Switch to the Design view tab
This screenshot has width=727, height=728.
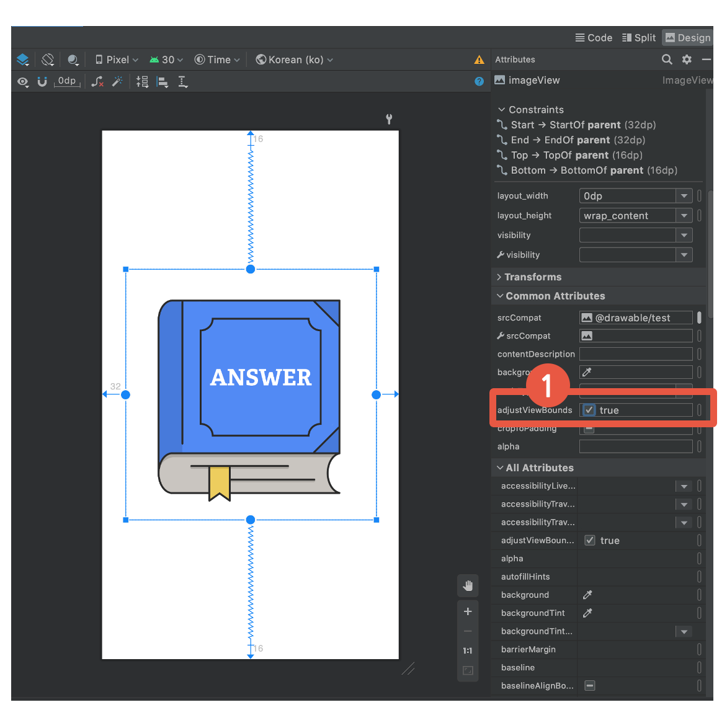point(688,38)
